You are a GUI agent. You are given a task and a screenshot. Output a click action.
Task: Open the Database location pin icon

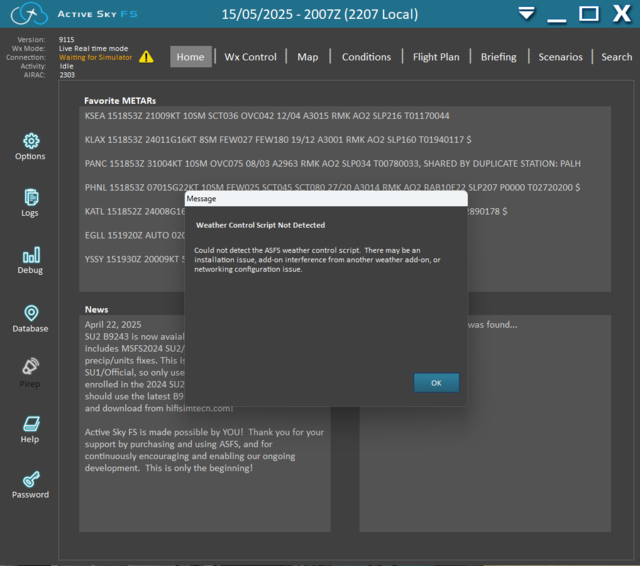coord(31,313)
